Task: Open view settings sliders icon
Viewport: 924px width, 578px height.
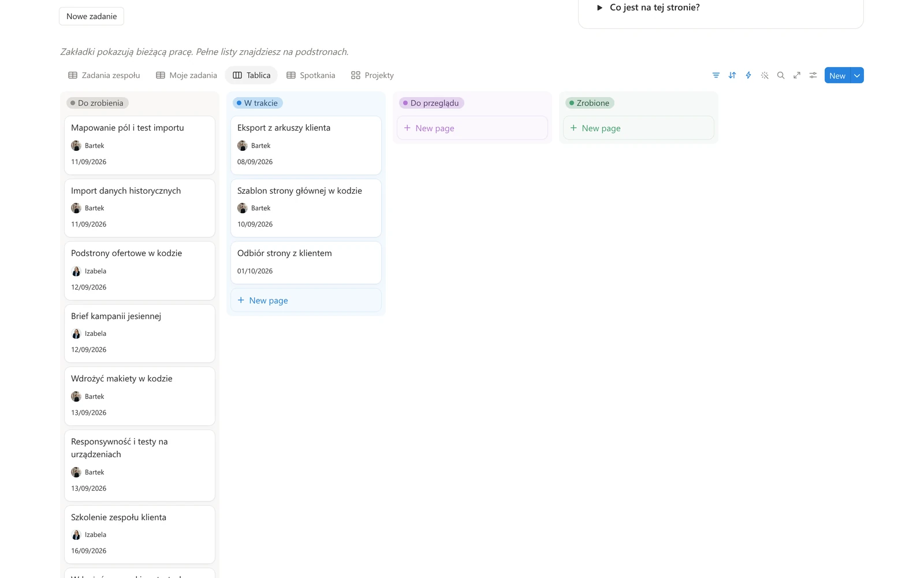Action: (813, 75)
